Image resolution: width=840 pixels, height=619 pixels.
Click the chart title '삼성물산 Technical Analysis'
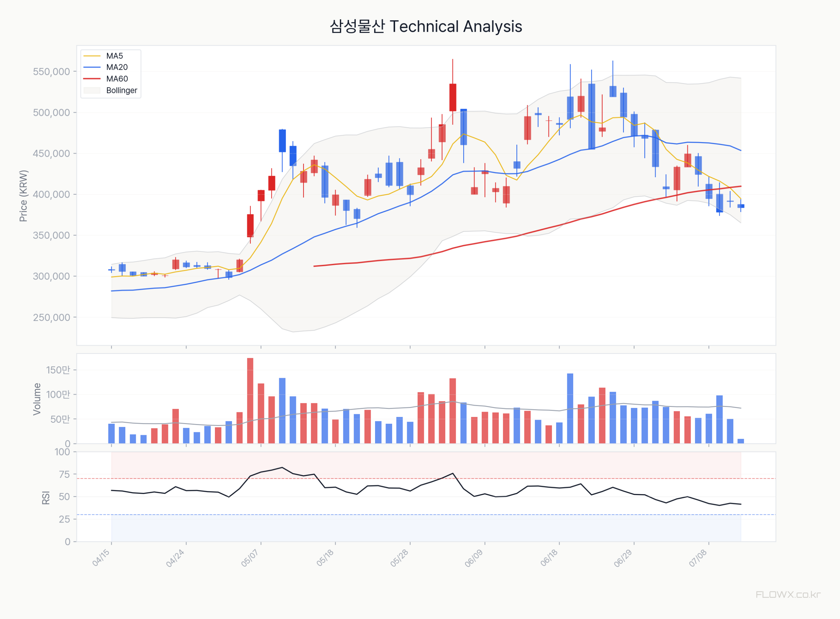426,27
